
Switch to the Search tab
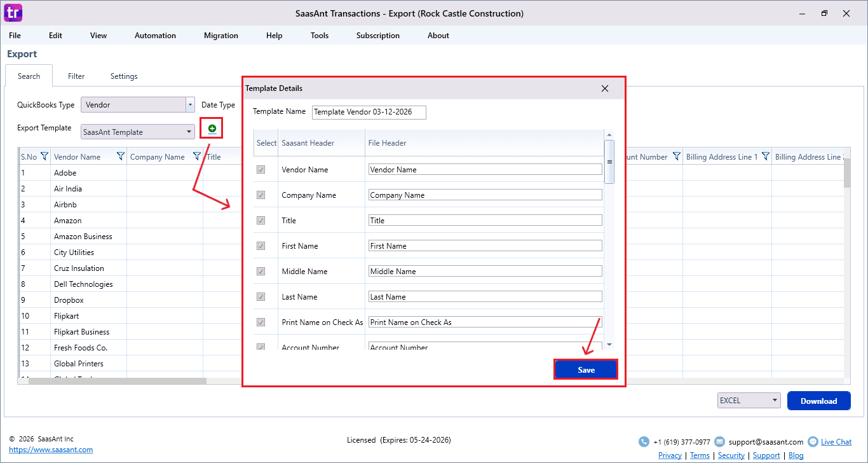tap(29, 76)
